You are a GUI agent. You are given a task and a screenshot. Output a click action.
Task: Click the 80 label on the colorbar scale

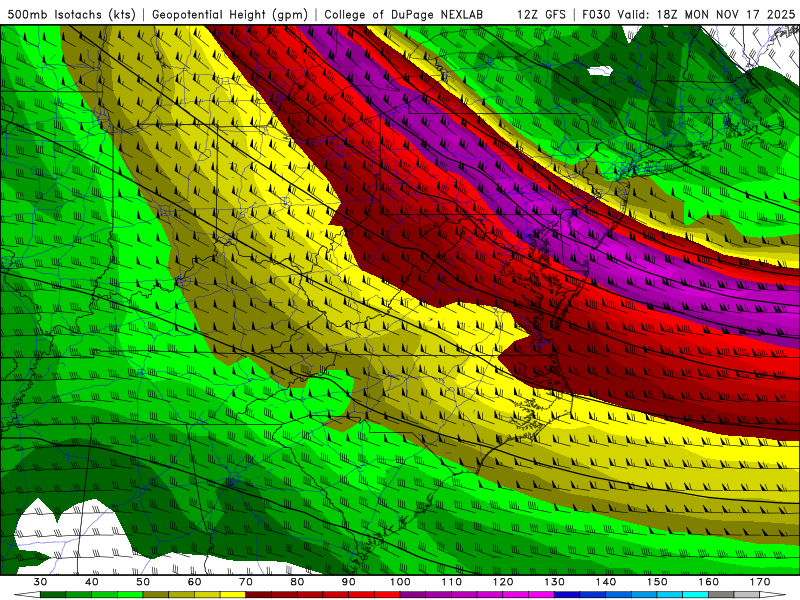pyautogui.click(x=297, y=582)
